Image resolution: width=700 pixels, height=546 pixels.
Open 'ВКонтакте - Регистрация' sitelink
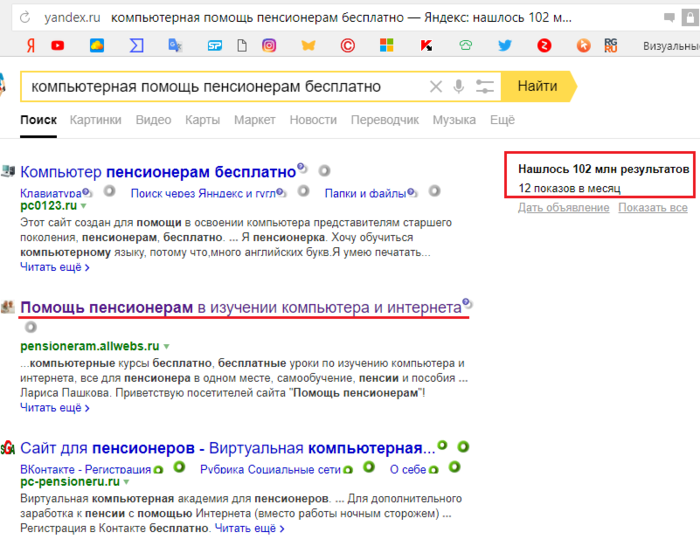(x=86, y=470)
